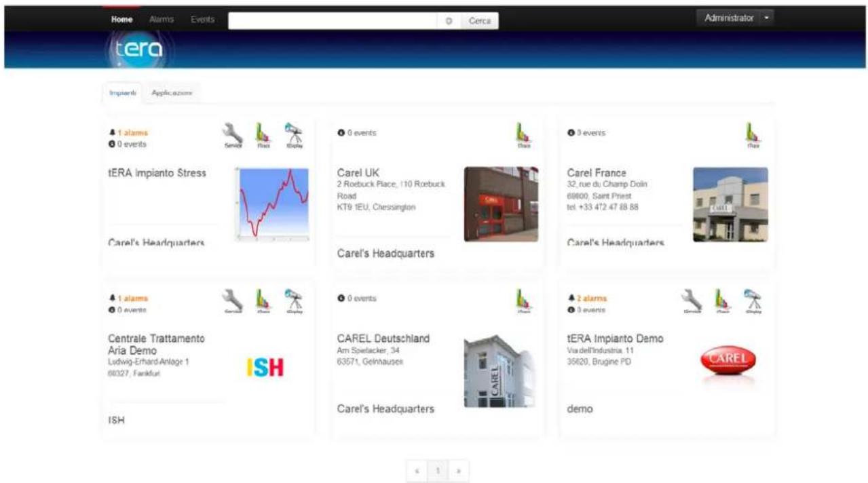Open Alarms in top navigation
868x483 pixels.
[162, 20]
